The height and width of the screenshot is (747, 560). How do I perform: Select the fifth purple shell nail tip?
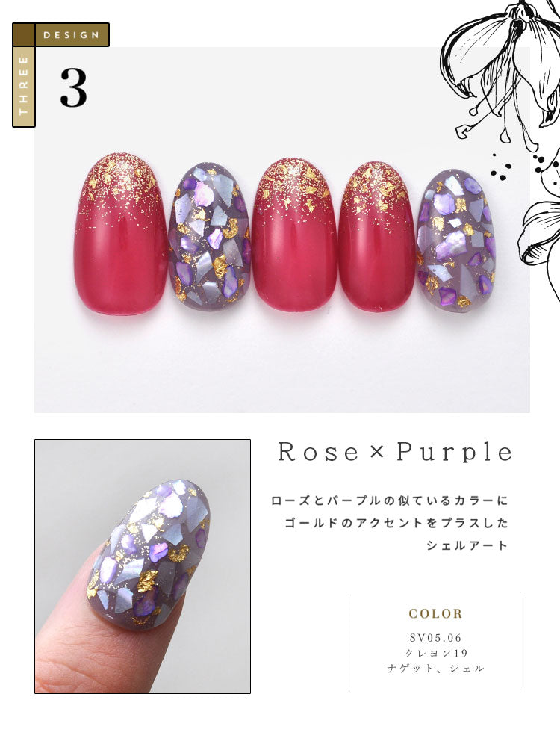click(456, 241)
